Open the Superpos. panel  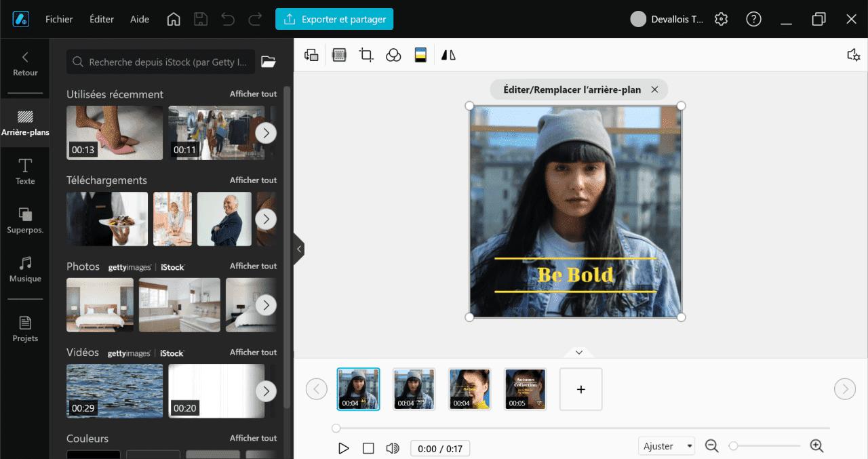[25, 220]
